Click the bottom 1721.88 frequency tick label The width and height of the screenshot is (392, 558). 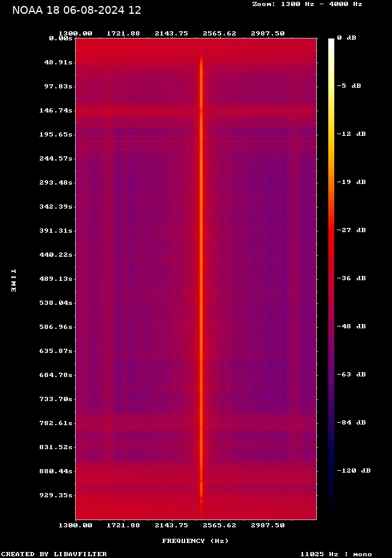pos(123,526)
